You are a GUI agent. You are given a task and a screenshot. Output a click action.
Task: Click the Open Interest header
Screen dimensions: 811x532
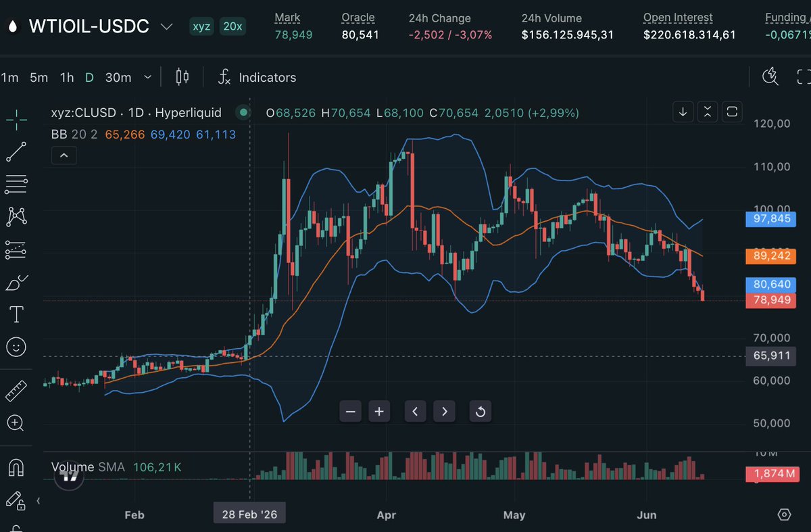pyautogui.click(x=678, y=18)
